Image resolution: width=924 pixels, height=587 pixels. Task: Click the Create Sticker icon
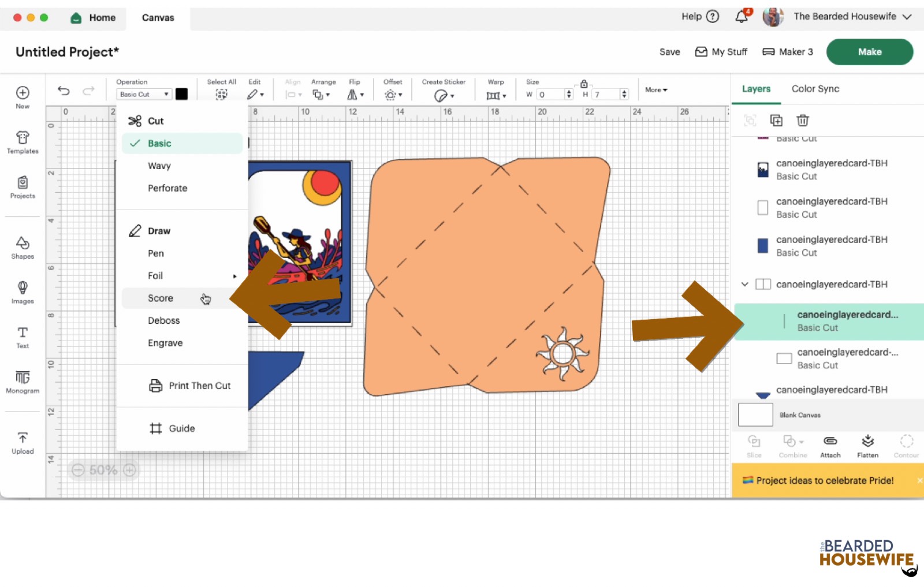click(x=444, y=95)
